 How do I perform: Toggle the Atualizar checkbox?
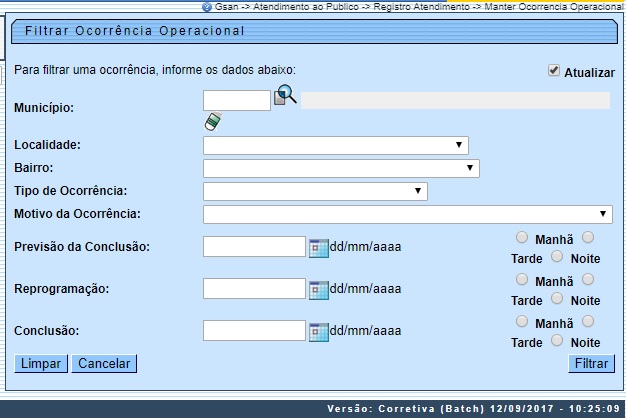tap(553, 71)
